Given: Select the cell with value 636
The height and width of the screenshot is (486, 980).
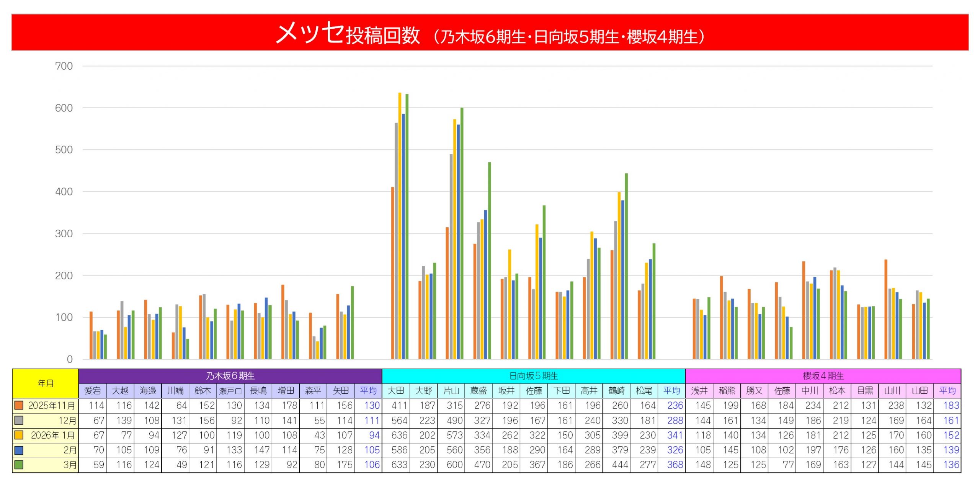Looking at the screenshot, I should (399, 435).
